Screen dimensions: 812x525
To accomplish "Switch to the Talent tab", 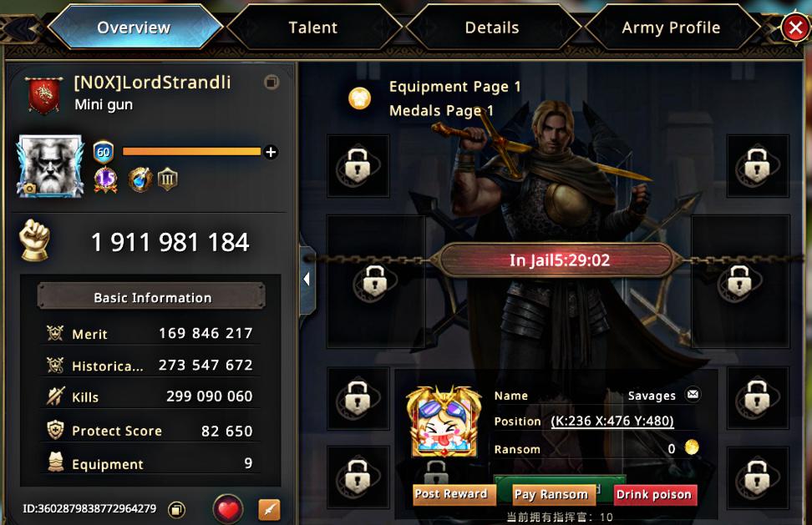I will coord(312,28).
